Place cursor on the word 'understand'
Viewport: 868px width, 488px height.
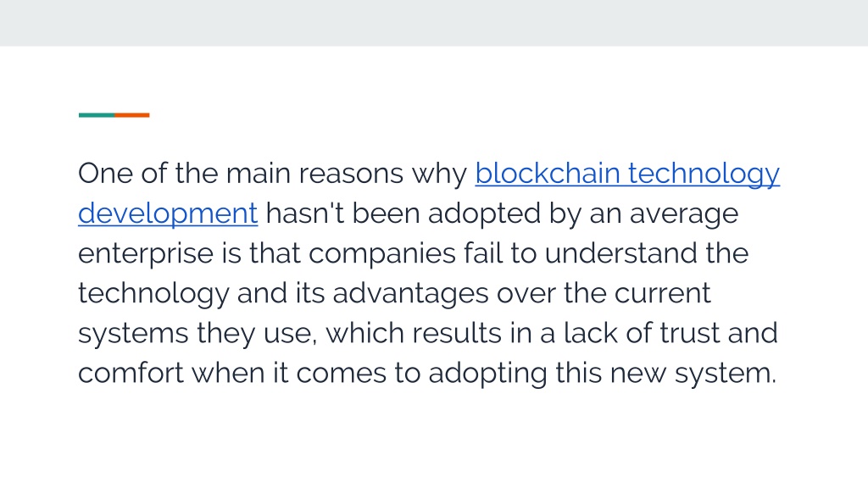621,252
